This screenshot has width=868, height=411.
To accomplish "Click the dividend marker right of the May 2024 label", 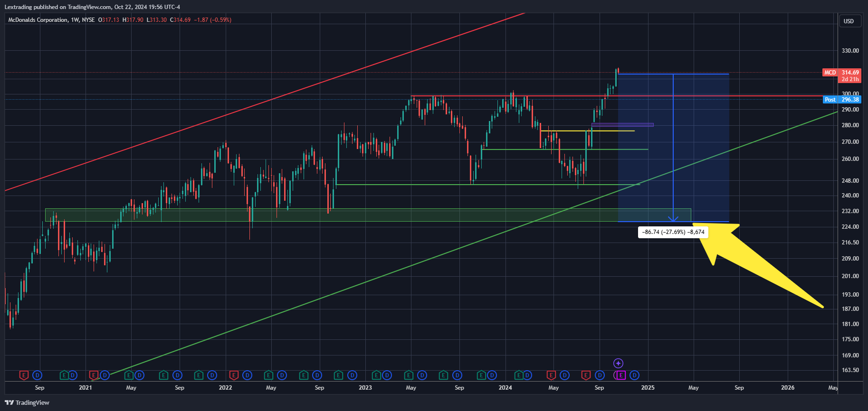I will pos(564,375).
